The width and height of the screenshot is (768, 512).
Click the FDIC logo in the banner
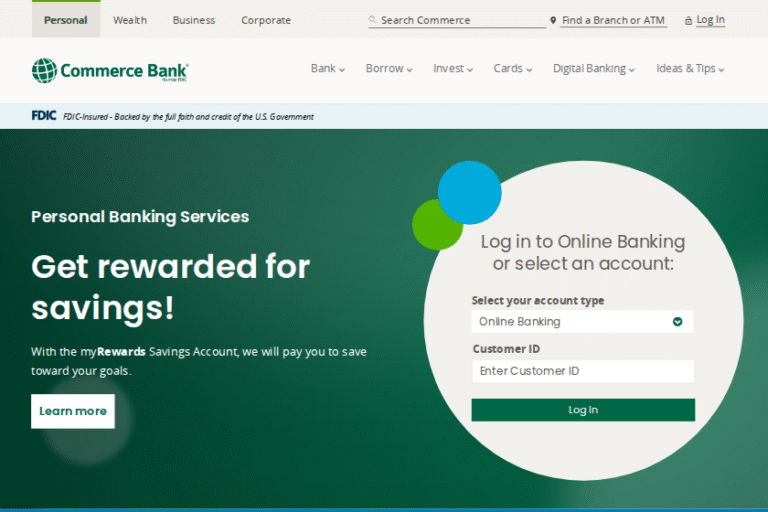[44, 116]
